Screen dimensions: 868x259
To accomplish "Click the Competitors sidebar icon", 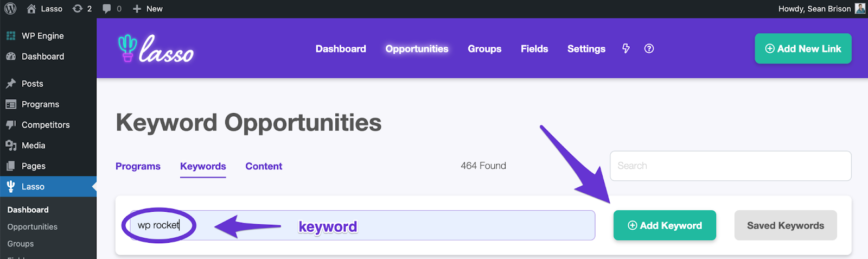I will [11, 125].
